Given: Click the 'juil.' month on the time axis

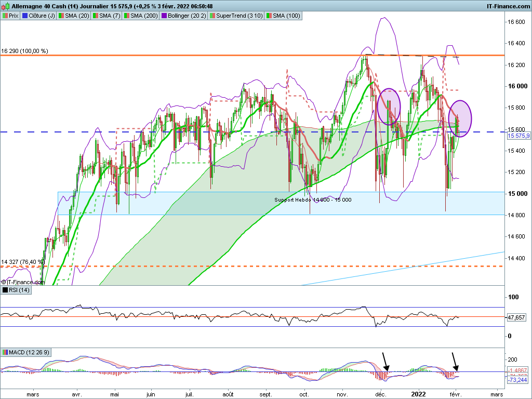Looking at the screenshot, I should coord(189,395).
